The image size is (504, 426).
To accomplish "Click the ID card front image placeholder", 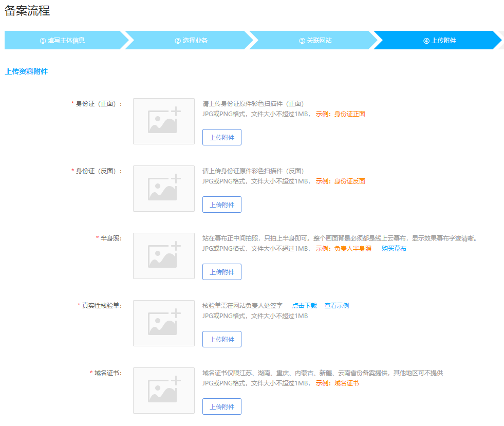I will coord(163,121).
